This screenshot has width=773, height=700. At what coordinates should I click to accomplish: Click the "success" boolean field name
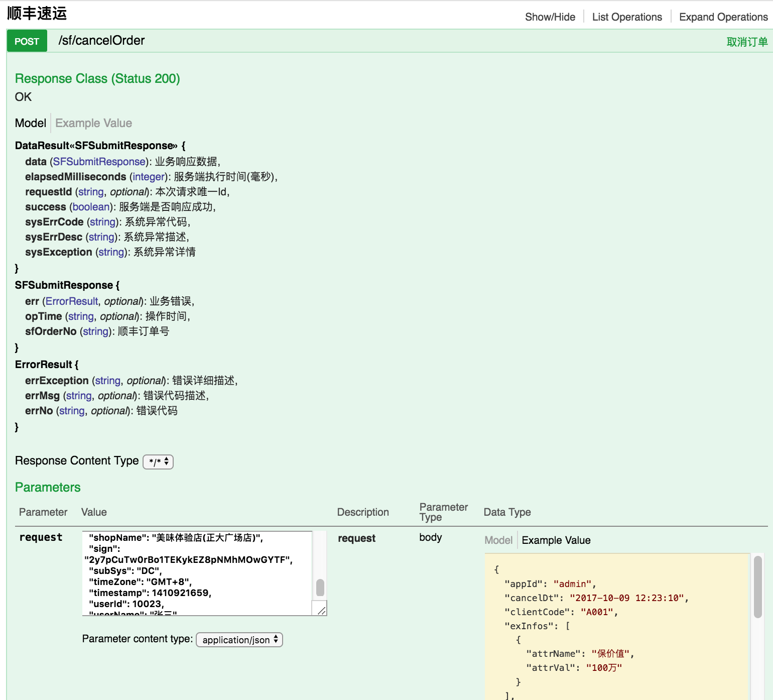46,207
